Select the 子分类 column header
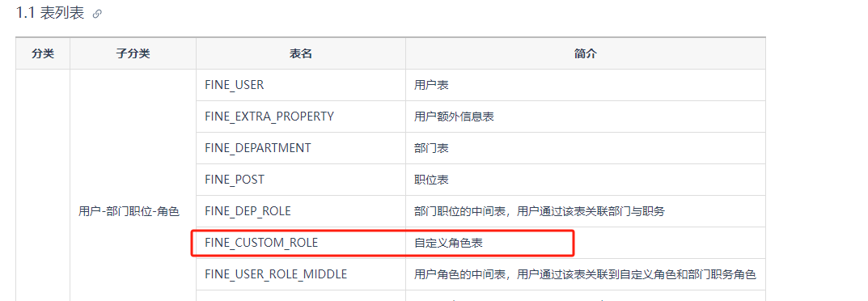Screen dimensions: 868x301 [133, 53]
